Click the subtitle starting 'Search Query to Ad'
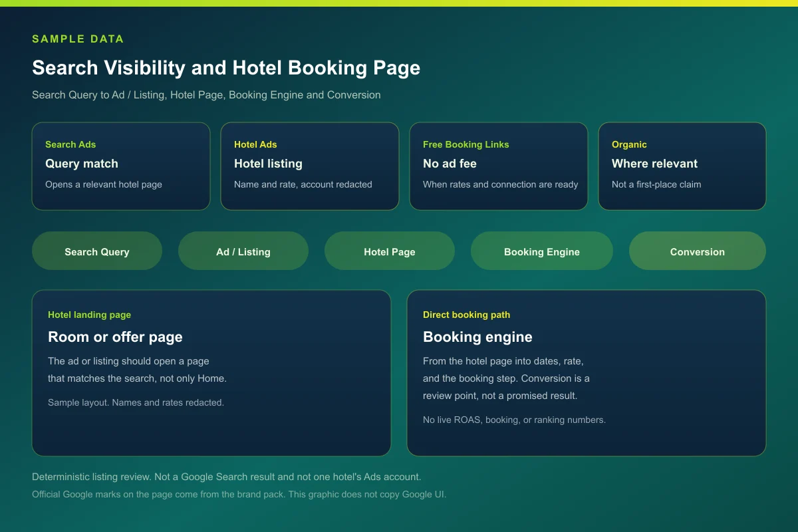Image resolution: width=798 pixels, height=532 pixels. [x=206, y=95]
